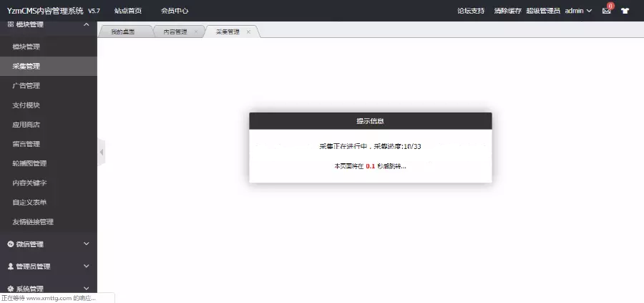Open 模块管理 sidebar item
This screenshot has height=303, width=644.
pyautogui.click(x=49, y=47)
